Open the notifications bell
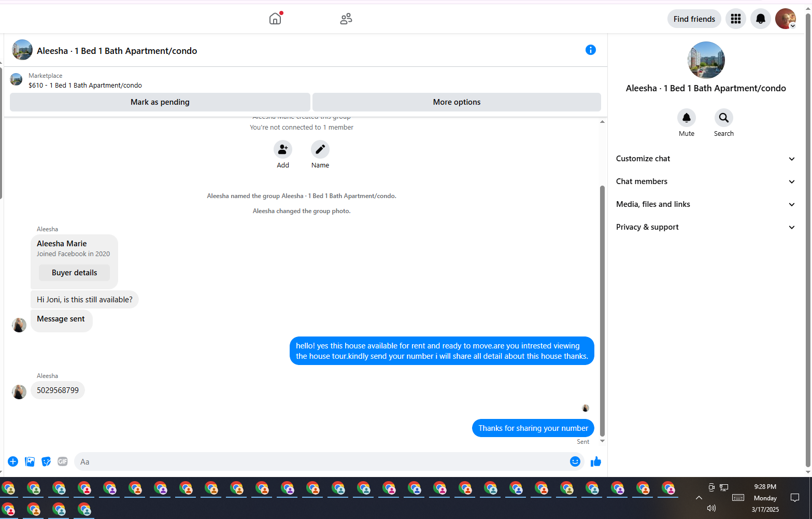The height and width of the screenshot is (519, 812). click(x=761, y=19)
